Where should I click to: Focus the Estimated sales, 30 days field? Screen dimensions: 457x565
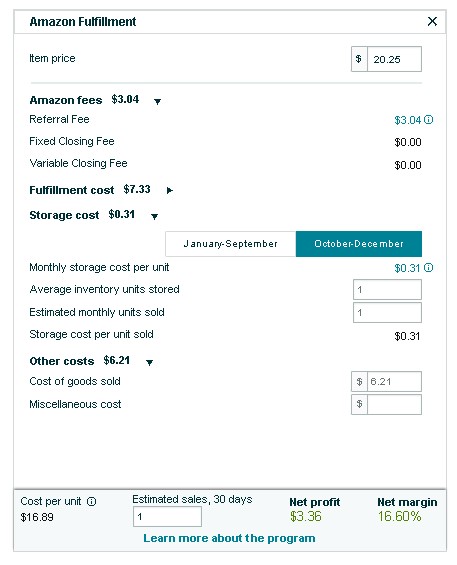(167, 517)
